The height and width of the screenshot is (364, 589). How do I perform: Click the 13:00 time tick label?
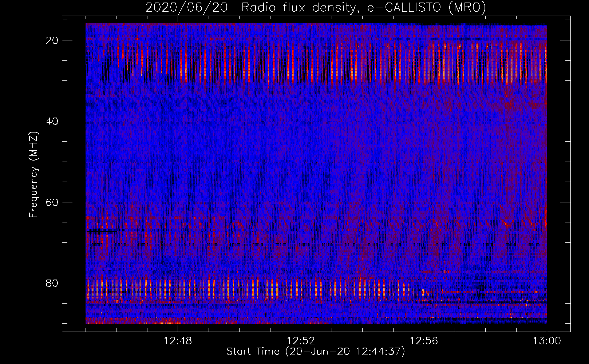[x=547, y=341]
